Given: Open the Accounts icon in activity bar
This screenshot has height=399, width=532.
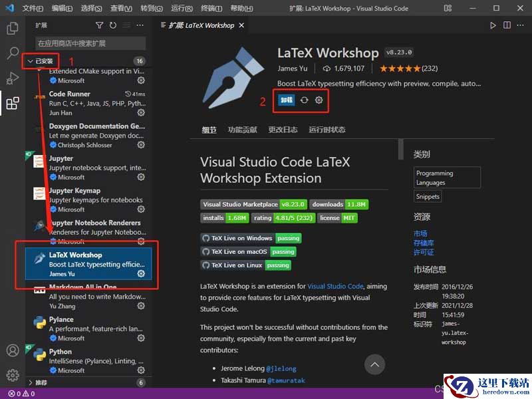Looking at the screenshot, I should point(13,350).
